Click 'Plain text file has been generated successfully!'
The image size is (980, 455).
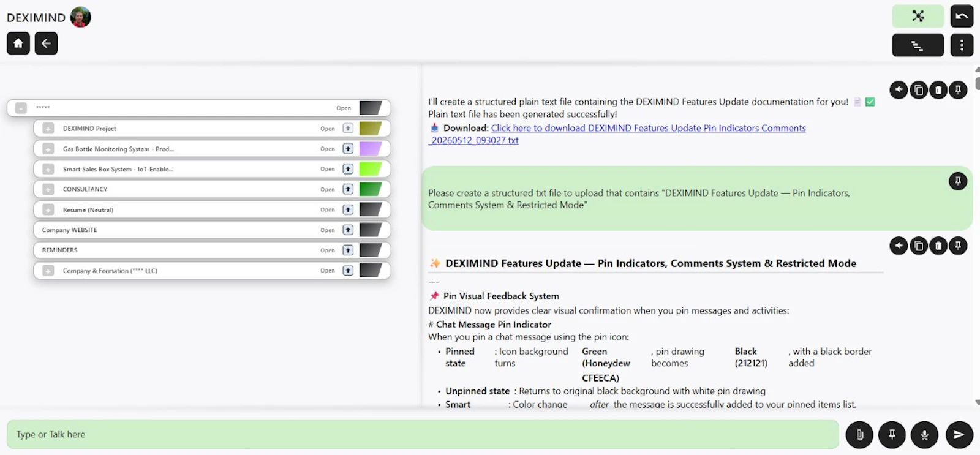[x=522, y=114]
